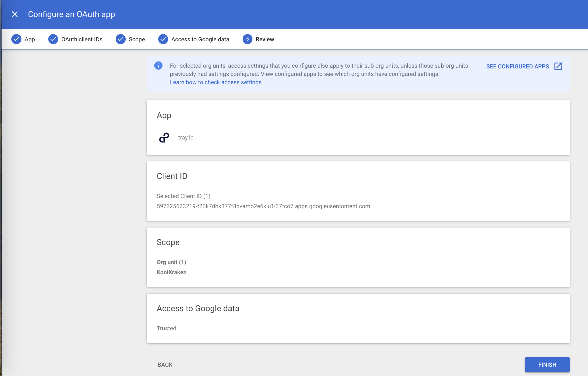Click SEE CONFIGURED APPS
588x376 pixels.
[517, 66]
